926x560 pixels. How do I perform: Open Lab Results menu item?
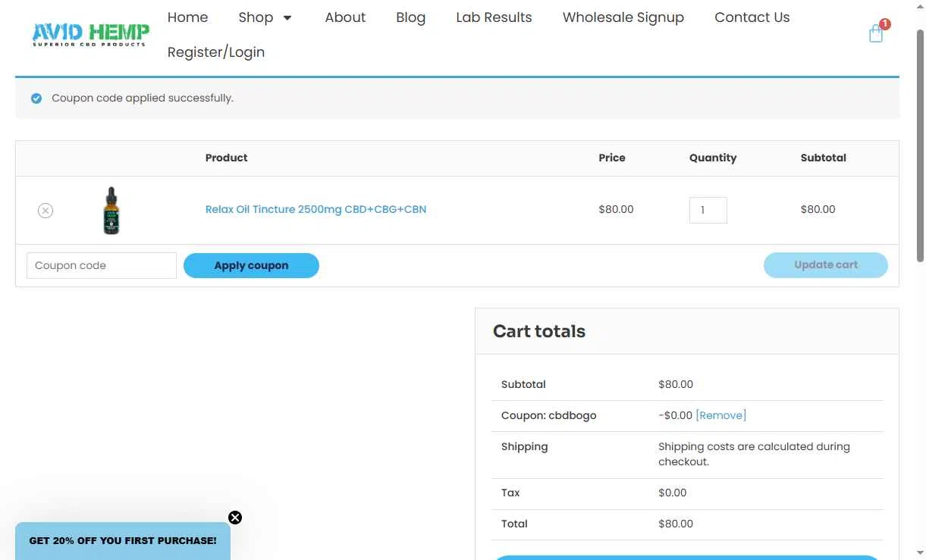[494, 17]
